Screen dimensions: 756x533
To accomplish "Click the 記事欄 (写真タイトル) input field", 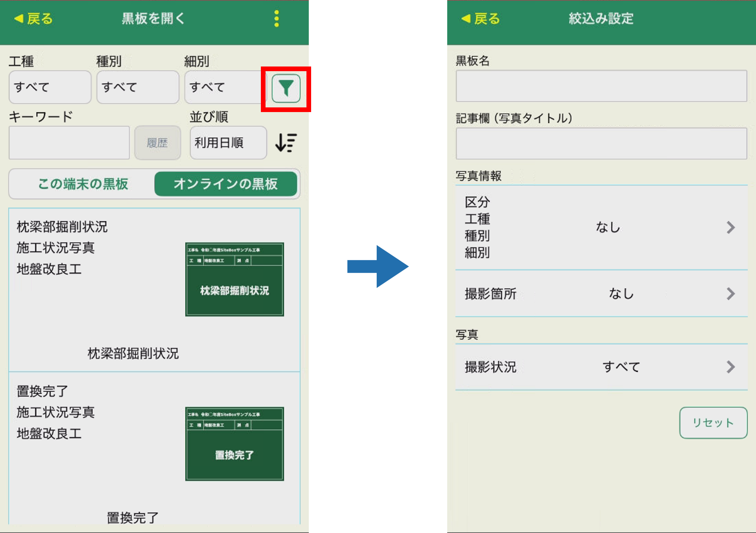I will 601,143.
